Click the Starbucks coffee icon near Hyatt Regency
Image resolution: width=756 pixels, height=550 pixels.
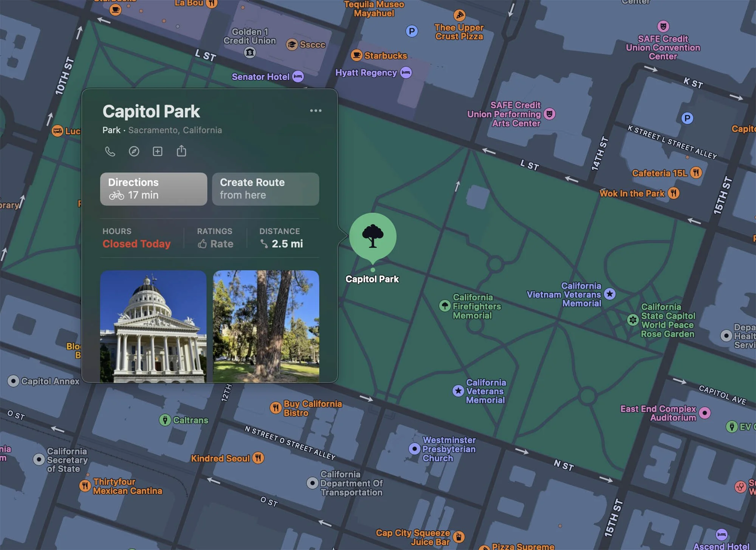pos(356,56)
